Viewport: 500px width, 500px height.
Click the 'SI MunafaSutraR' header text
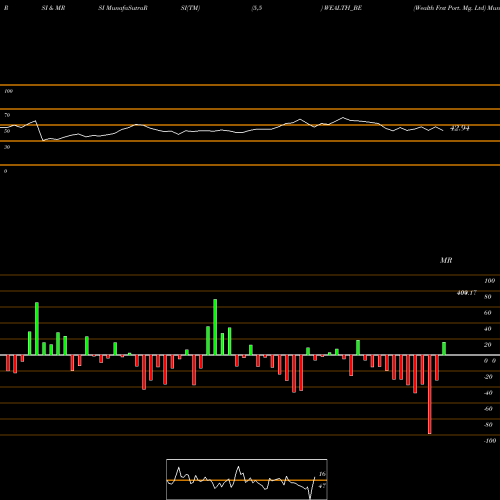tap(123, 8)
